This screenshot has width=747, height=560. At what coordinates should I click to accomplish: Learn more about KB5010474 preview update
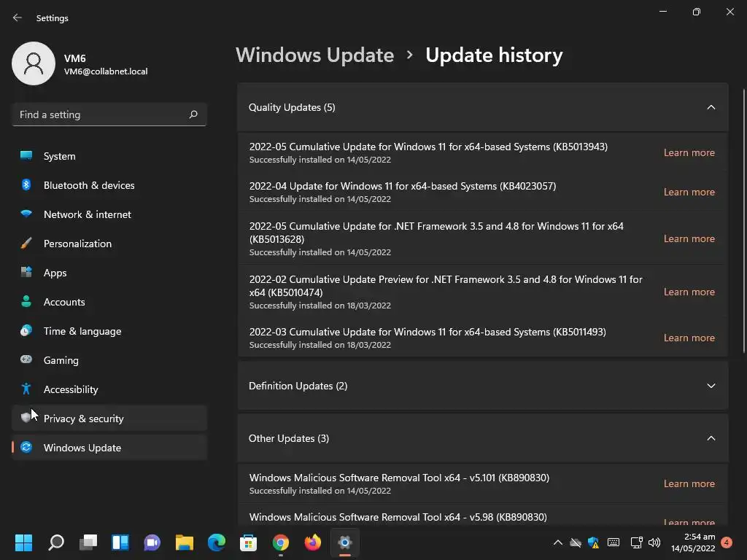(689, 292)
